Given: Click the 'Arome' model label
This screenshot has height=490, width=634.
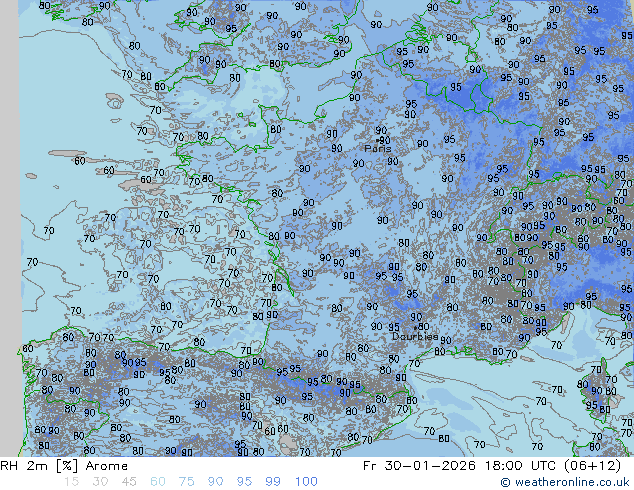Looking at the screenshot, I should coord(107,466).
